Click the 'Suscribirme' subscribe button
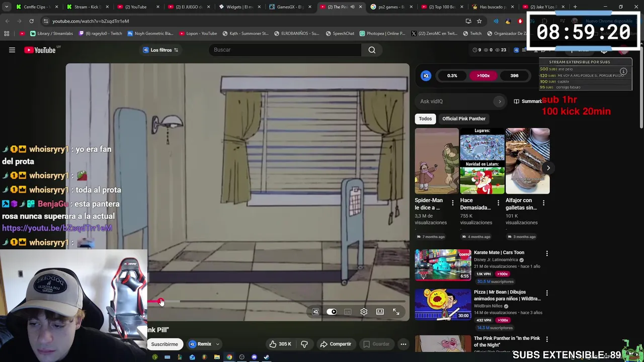 coord(165,344)
